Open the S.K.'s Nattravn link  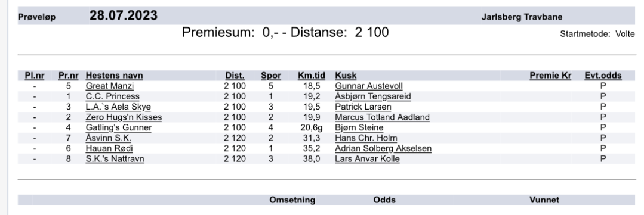115,159
